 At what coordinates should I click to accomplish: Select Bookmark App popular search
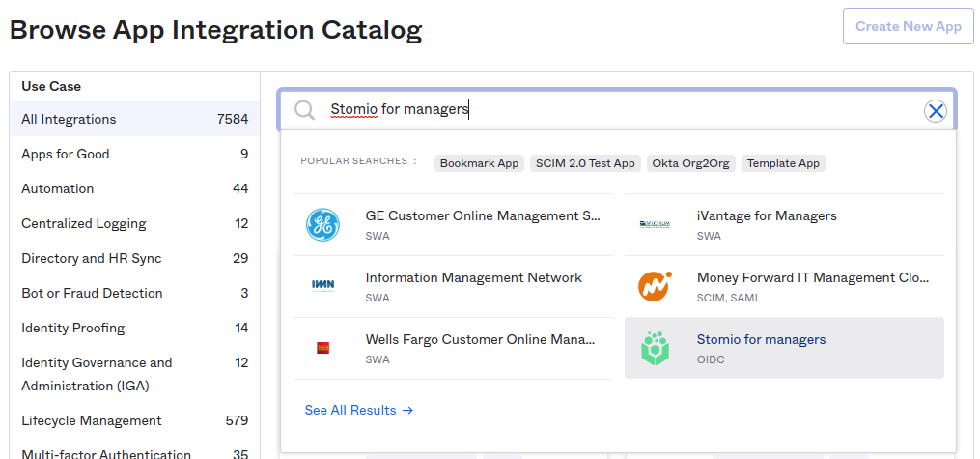click(479, 163)
